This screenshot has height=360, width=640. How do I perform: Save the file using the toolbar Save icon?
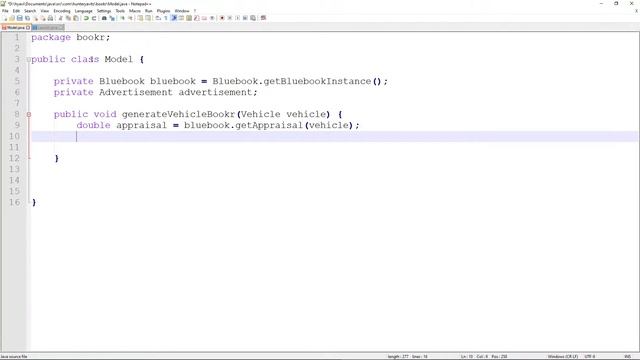coord(20,18)
